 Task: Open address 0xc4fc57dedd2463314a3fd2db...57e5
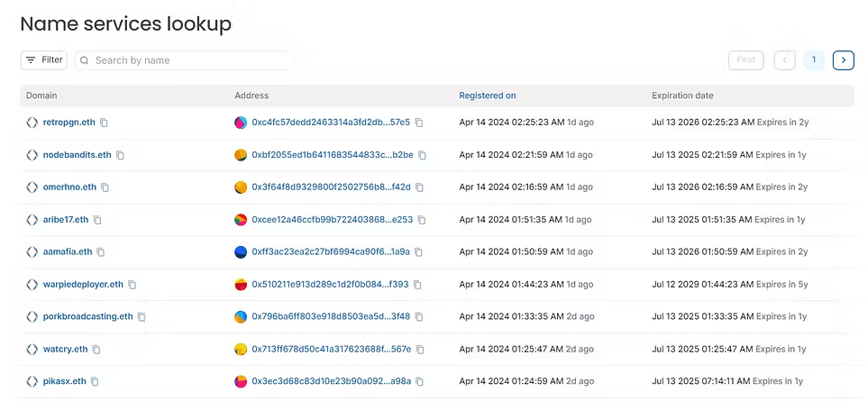click(x=331, y=123)
